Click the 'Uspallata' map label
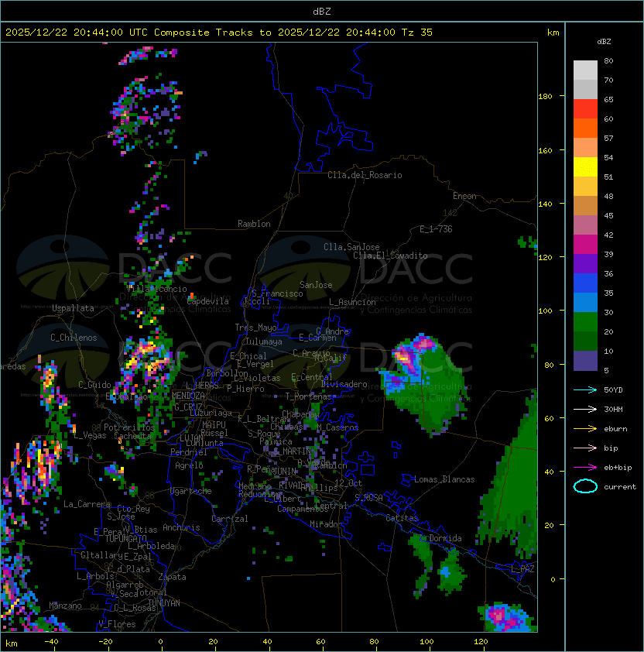Viewport: 644px width, 652px height. click(73, 308)
